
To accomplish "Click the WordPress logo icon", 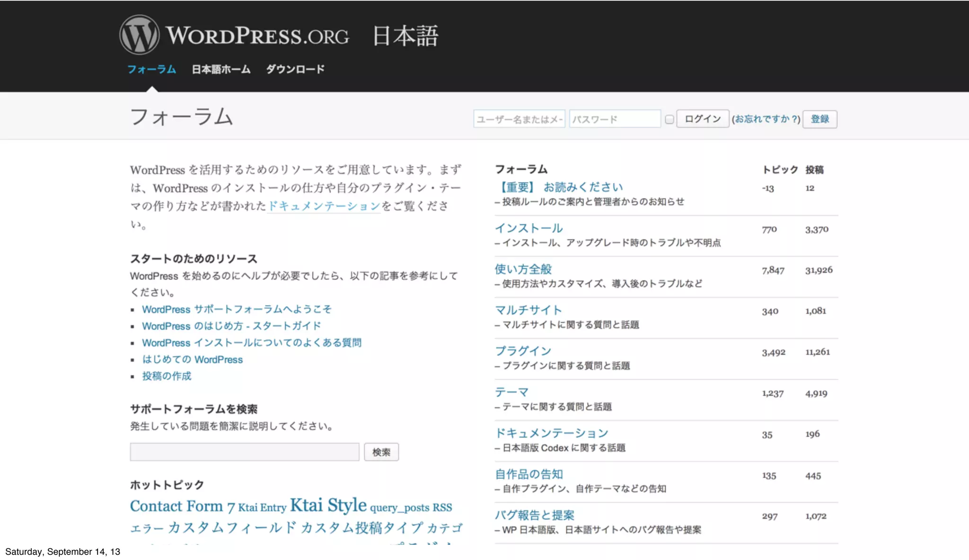I will 139,35.
